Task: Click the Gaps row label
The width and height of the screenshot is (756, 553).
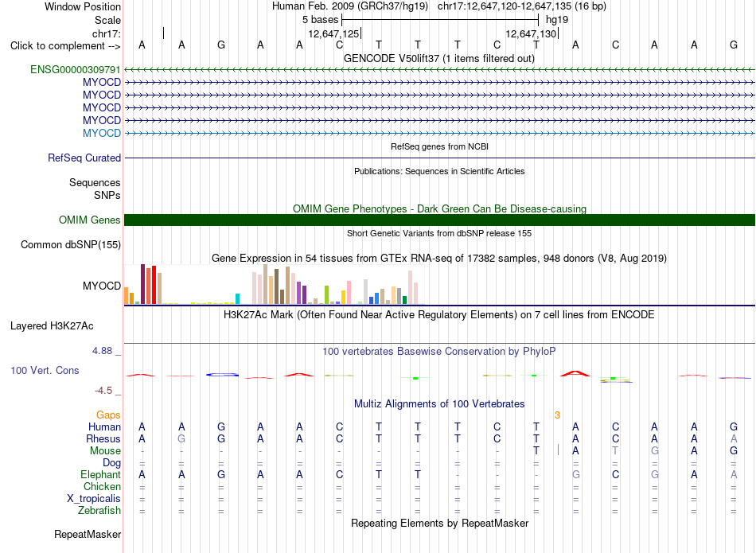Action: pyautogui.click(x=108, y=415)
